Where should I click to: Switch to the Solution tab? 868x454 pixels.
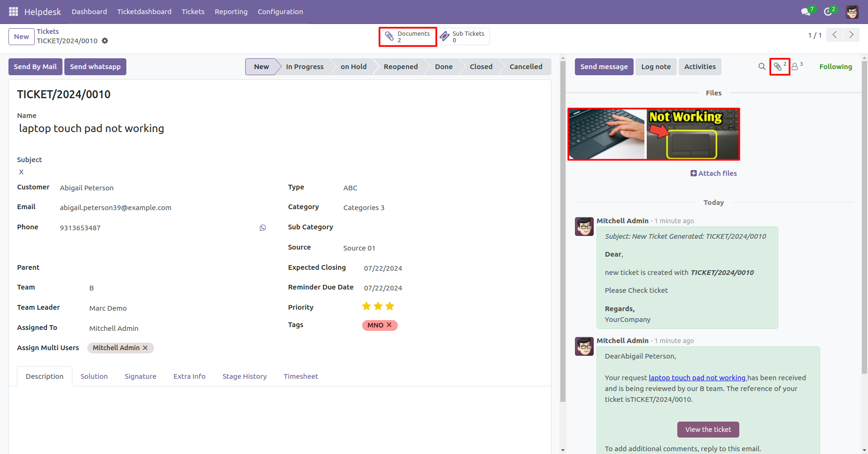pyautogui.click(x=94, y=376)
